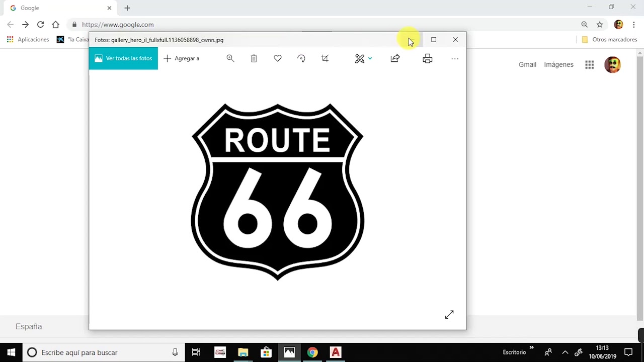Open a new Chrome tab
The height and width of the screenshot is (362, 644).
pos(127,8)
